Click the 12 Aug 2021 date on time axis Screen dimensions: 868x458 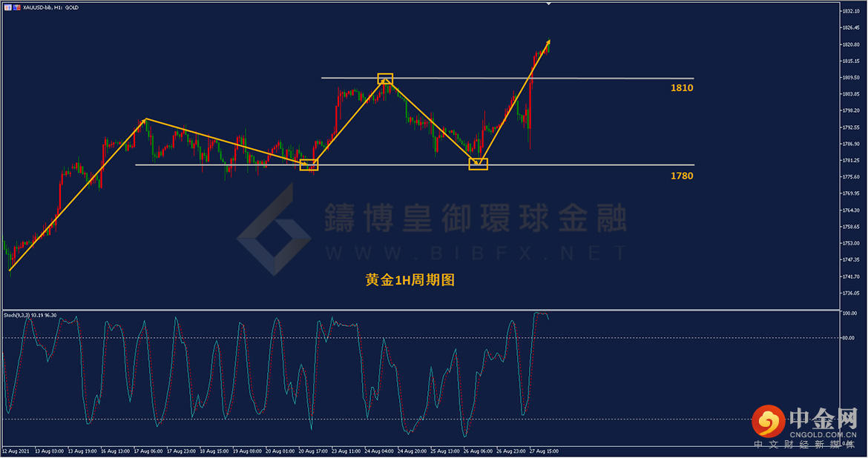[x=16, y=451]
